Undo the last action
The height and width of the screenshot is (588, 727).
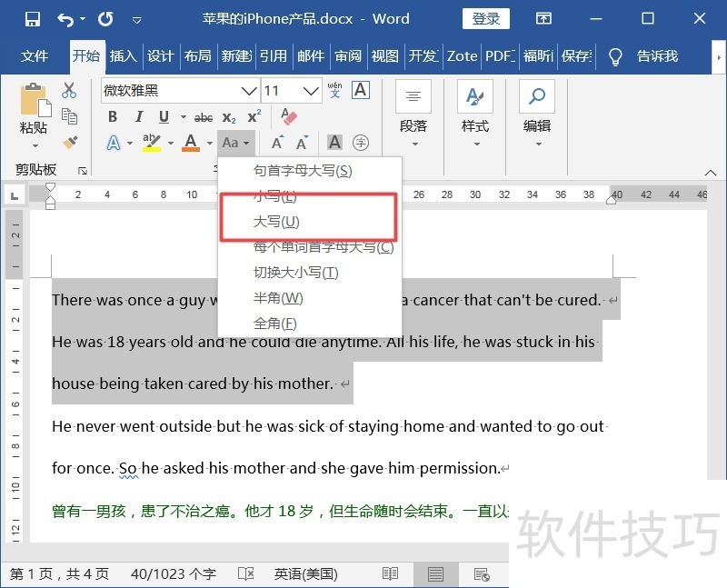tap(65, 19)
